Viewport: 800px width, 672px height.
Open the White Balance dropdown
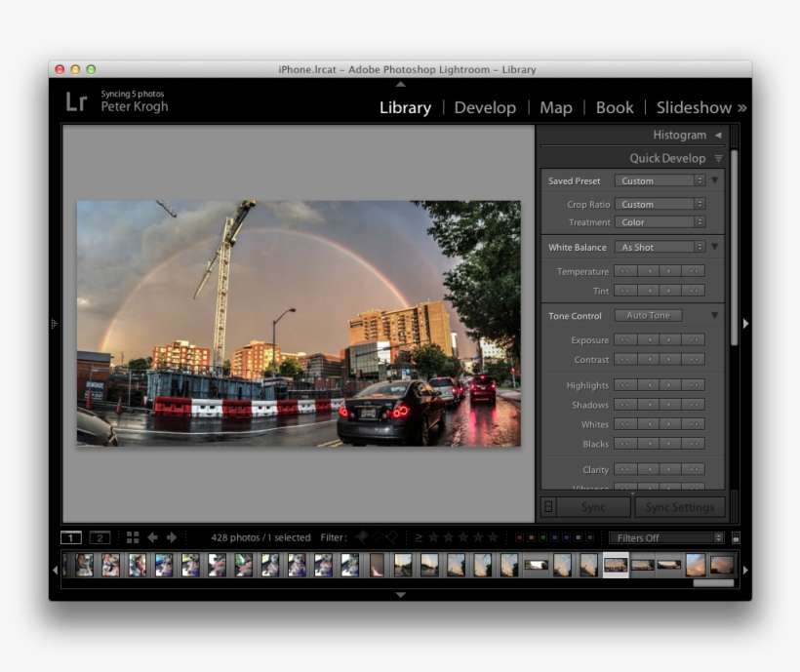pos(660,248)
